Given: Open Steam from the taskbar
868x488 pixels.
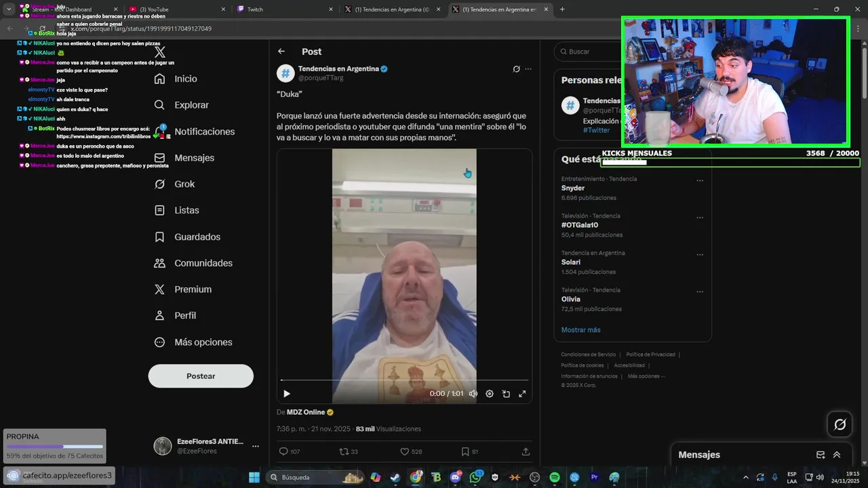Looking at the screenshot, I should pos(395,477).
